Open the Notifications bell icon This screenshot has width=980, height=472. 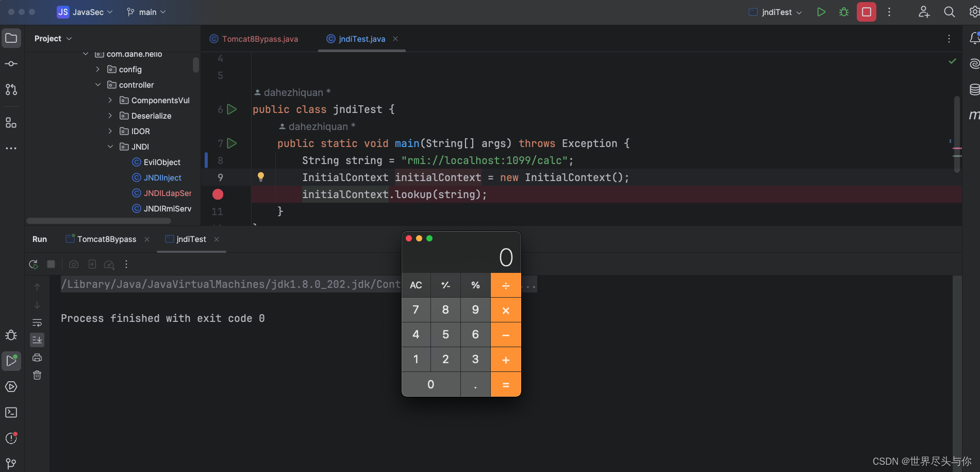coord(974,38)
